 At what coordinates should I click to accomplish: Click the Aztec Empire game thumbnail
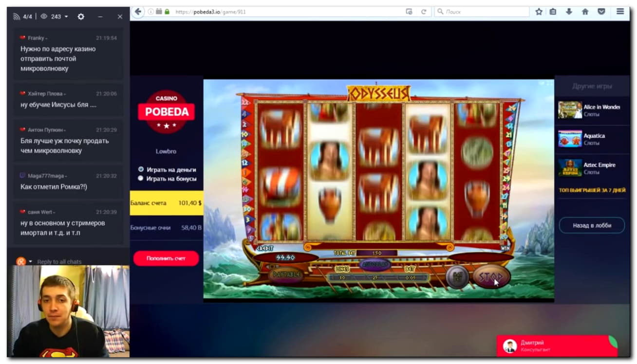tap(570, 168)
